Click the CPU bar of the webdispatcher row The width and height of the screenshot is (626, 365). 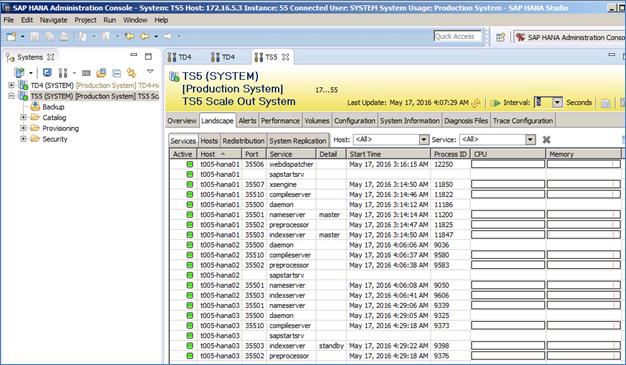coord(508,164)
